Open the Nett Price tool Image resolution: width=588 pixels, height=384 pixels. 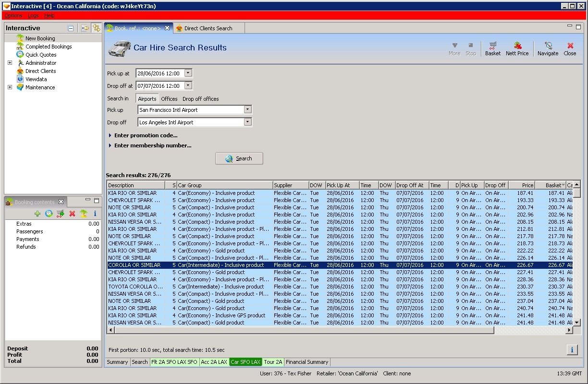coord(517,48)
